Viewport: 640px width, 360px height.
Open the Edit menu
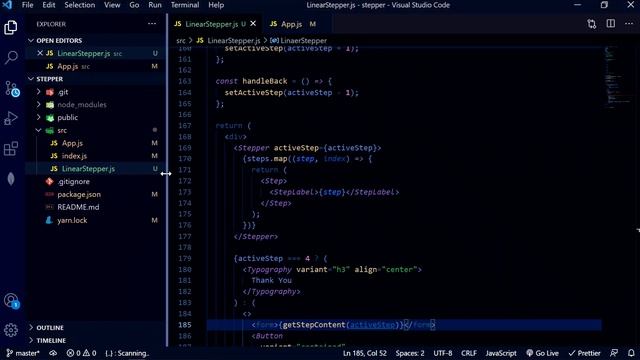49,5
